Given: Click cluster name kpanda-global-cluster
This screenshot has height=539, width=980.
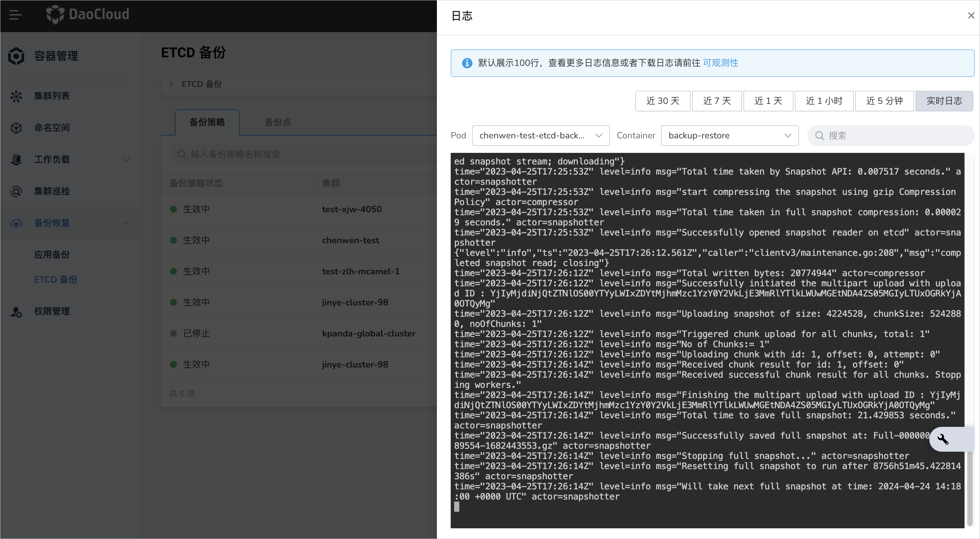Looking at the screenshot, I should [x=369, y=333].
